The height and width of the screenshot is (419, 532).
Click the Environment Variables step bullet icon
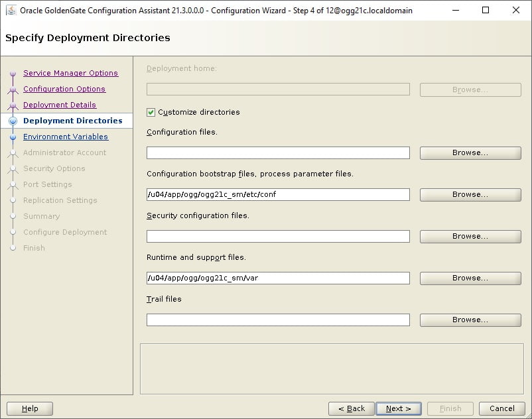click(13, 137)
